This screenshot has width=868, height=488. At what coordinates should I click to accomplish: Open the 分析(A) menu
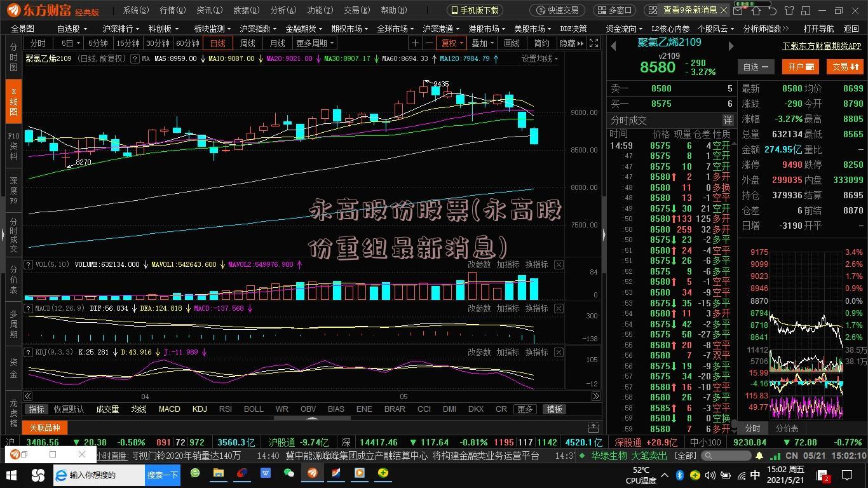[283, 10]
